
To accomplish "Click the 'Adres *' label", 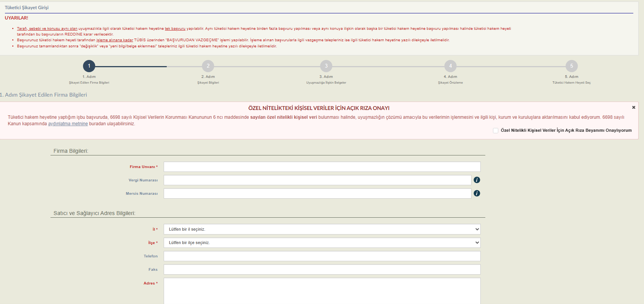I will [151, 283].
